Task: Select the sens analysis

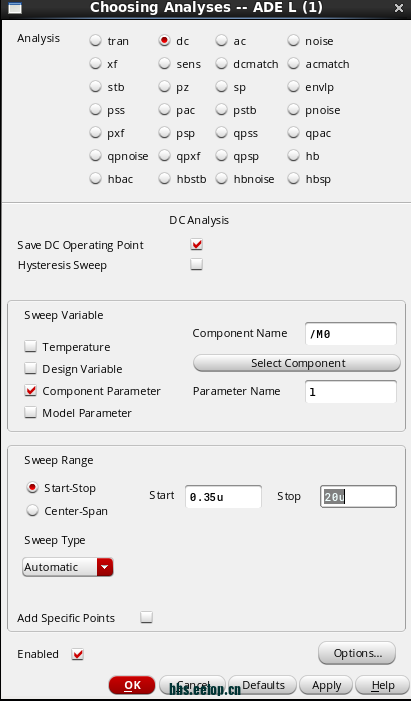Action: click(x=165, y=64)
